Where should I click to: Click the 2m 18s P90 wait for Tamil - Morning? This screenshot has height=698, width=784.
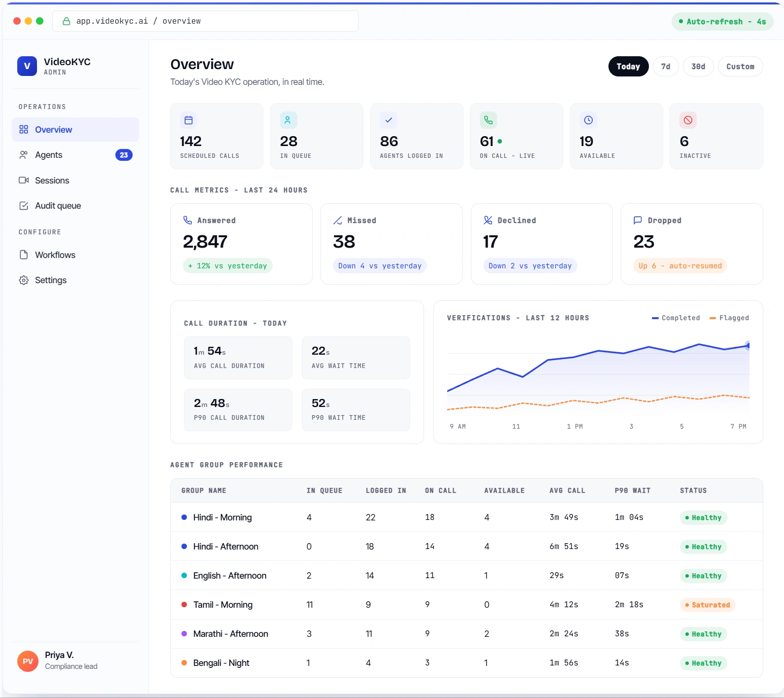pyautogui.click(x=629, y=605)
